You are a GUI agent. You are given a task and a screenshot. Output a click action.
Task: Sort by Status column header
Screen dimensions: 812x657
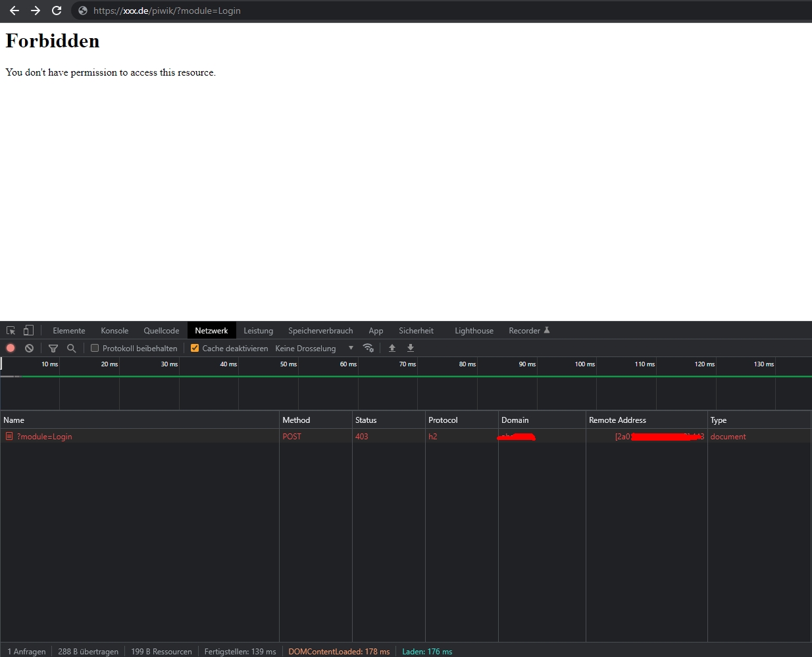[x=389, y=420]
